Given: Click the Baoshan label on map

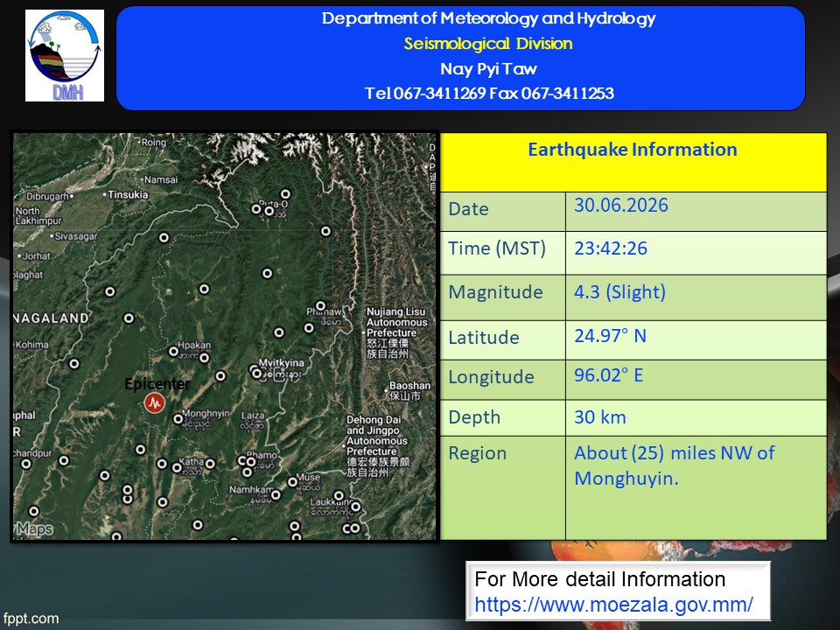Looking at the screenshot, I should 409,385.
